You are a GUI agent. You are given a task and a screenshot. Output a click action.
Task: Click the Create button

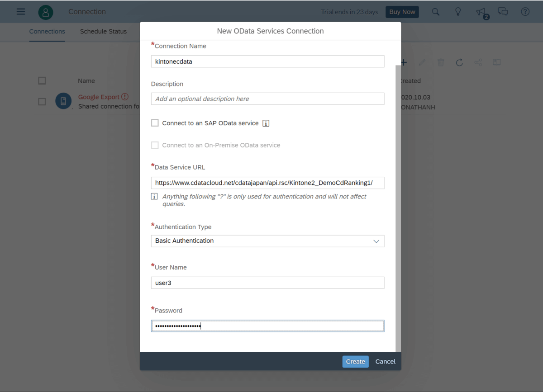[x=355, y=362]
